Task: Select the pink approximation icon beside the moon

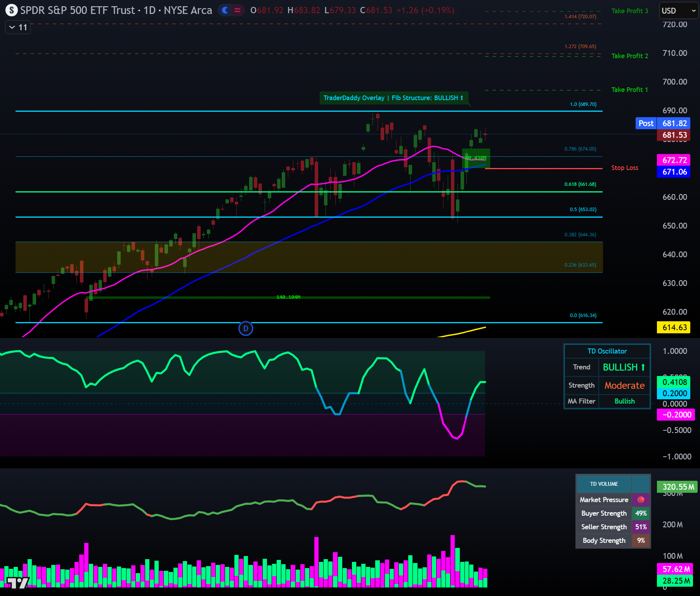Action: (x=238, y=11)
